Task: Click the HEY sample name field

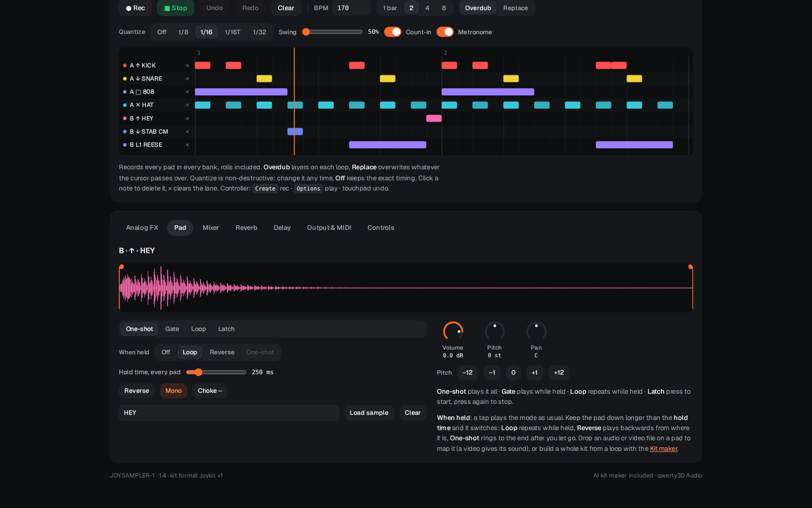Action: 229,413
